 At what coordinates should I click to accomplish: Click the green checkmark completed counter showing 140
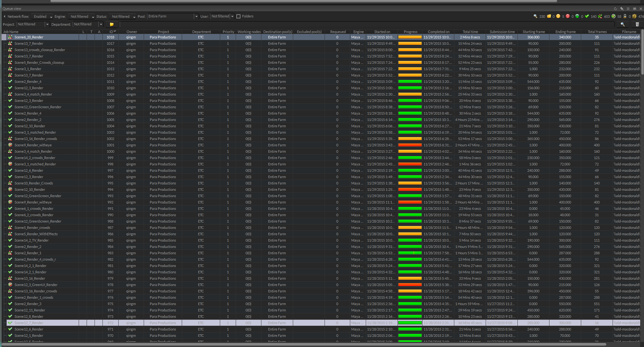pyautogui.click(x=587, y=16)
